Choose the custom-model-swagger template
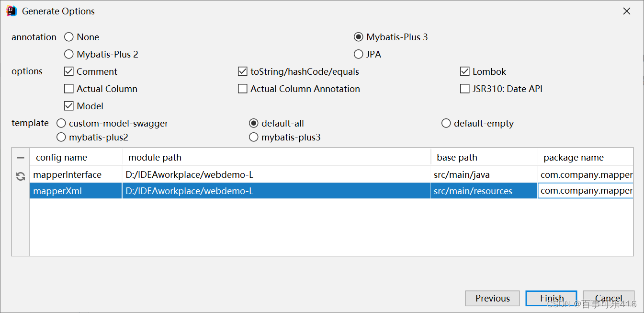Image resolution: width=644 pixels, height=313 pixels. coord(61,123)
